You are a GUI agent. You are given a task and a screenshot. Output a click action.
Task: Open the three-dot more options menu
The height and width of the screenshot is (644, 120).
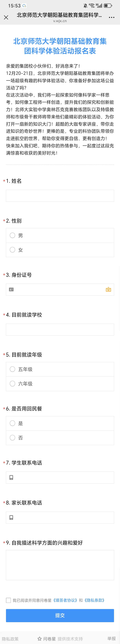click(x=112, y=17)
